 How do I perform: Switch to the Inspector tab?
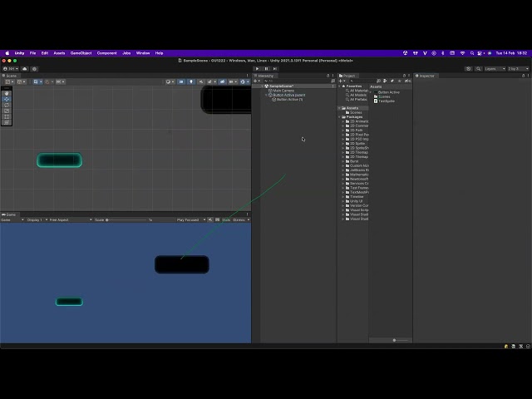tap(425, 76)
